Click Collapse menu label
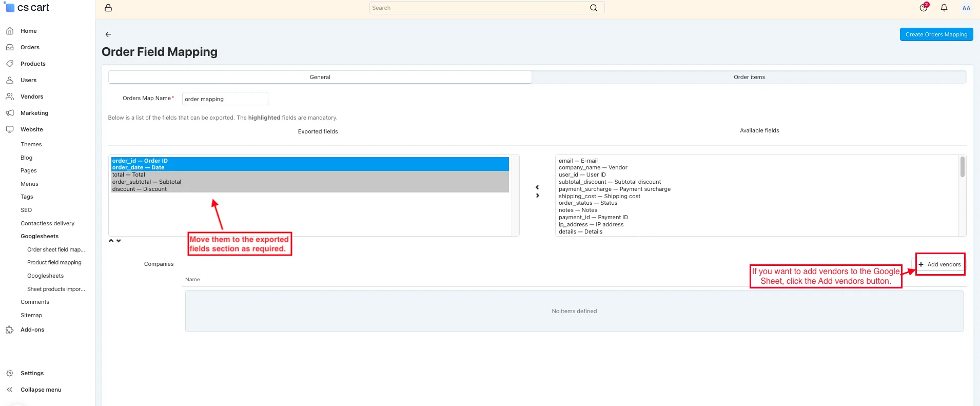This screenshot has height=406, width=980. click(x=41, y=390)
